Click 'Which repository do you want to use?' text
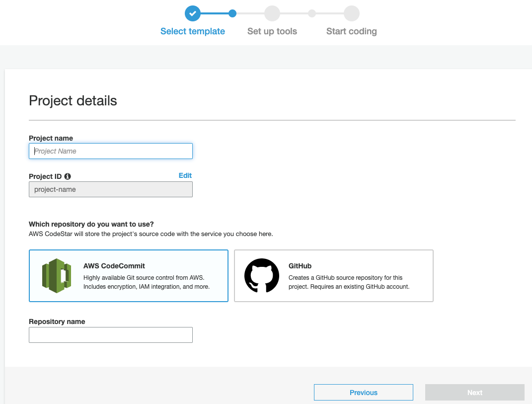 (91, 224)
